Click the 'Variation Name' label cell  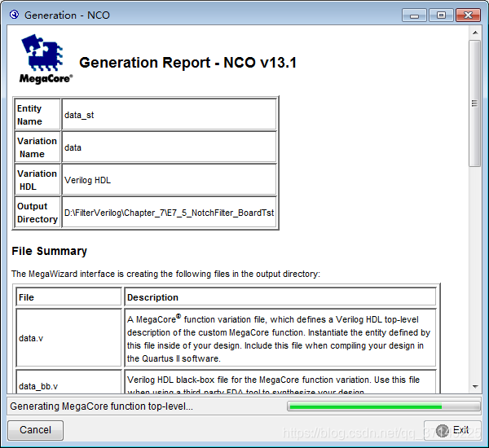37,147
